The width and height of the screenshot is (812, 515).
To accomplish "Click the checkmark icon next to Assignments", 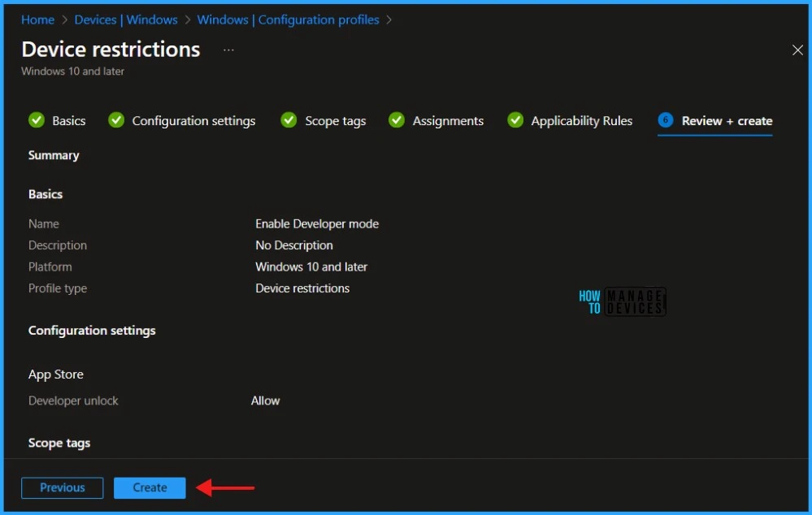I will tap(397, 120).
